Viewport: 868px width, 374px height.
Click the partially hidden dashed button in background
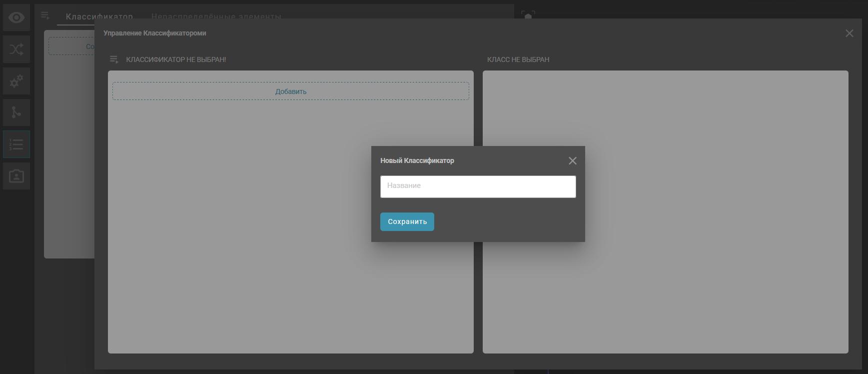(71, 46)
